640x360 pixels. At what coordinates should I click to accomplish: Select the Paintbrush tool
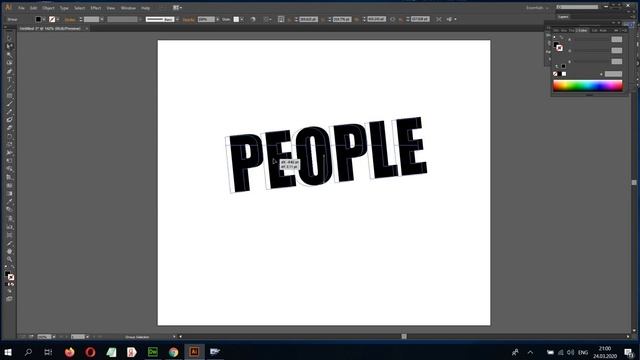tap(9, 104)
